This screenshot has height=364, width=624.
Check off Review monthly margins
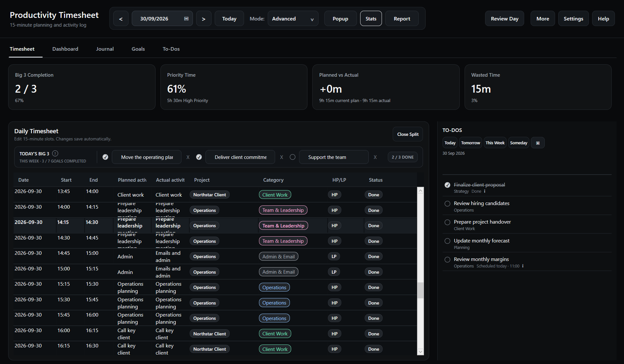click(447, 260)
